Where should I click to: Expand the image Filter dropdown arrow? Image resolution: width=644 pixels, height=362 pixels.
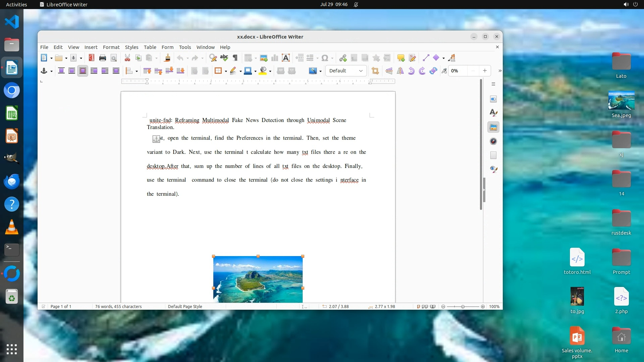tap(321, 71)
